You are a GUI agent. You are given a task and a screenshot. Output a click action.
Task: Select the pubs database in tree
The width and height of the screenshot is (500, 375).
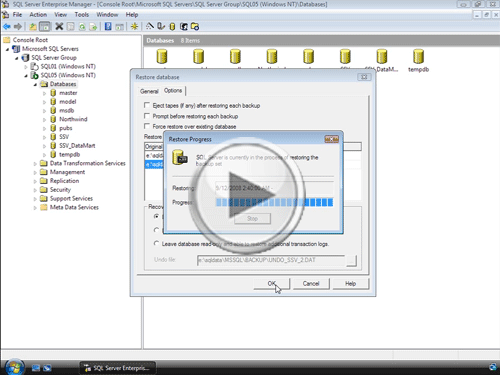[66, 128]
